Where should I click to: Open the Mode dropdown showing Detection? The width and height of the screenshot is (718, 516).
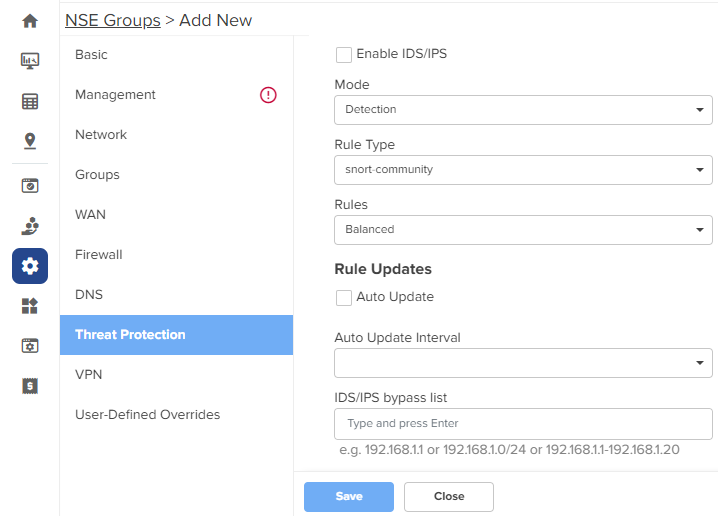(523, 110)
